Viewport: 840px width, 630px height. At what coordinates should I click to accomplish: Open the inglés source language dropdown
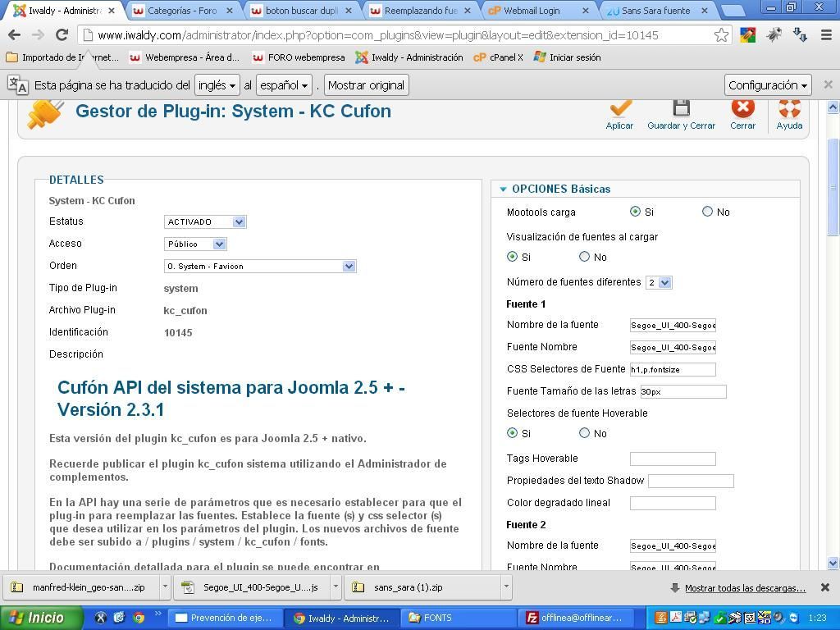pyautogui.click(x=217, y=85)
